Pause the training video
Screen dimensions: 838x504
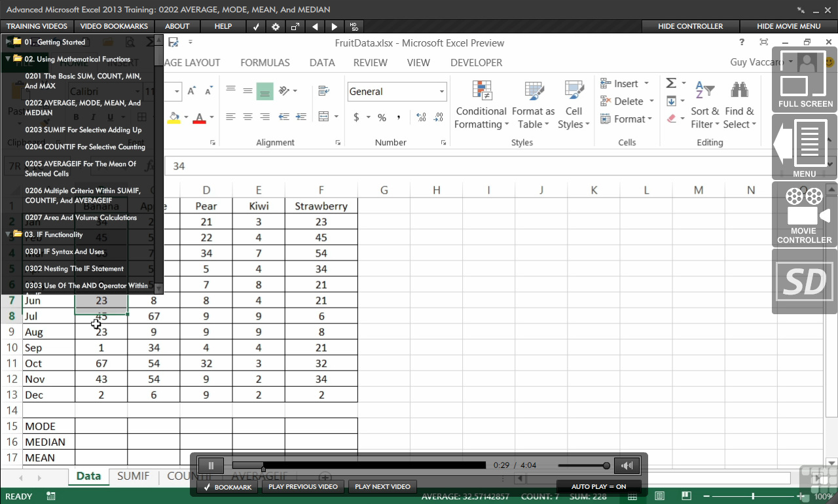point(211,465)
